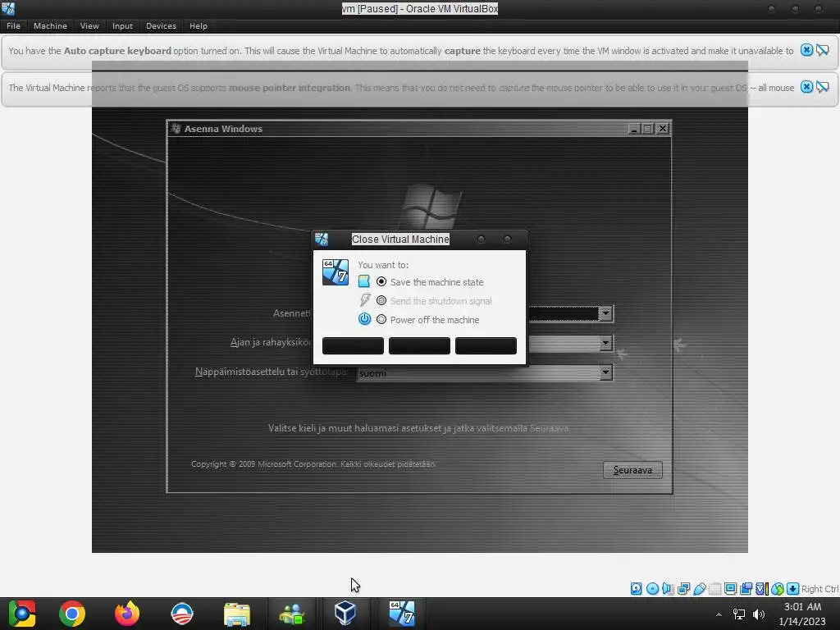The image size is (840, 630).
Task: Click the speech-bubble icon on mouse pointer integration notice
Action: point(823,87)
